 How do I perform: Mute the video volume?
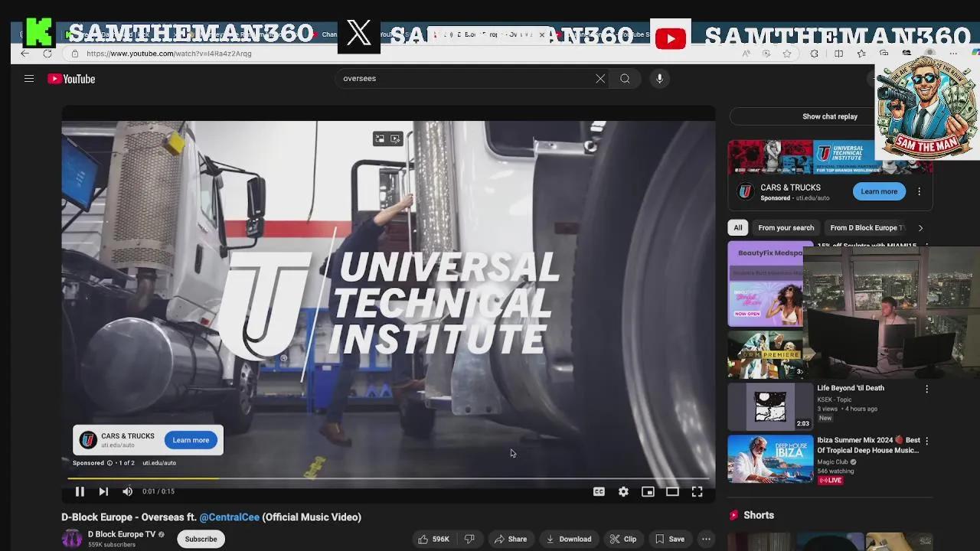[x=128, y=491]
